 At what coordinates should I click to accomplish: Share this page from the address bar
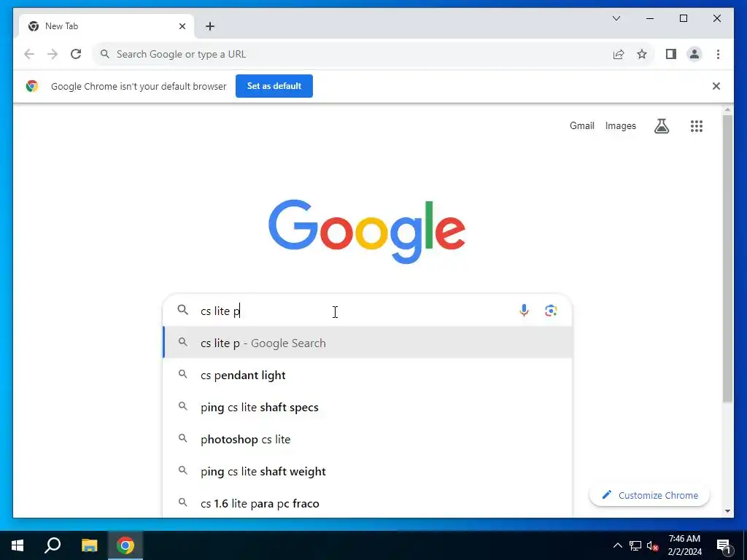(x=619, y=54)
